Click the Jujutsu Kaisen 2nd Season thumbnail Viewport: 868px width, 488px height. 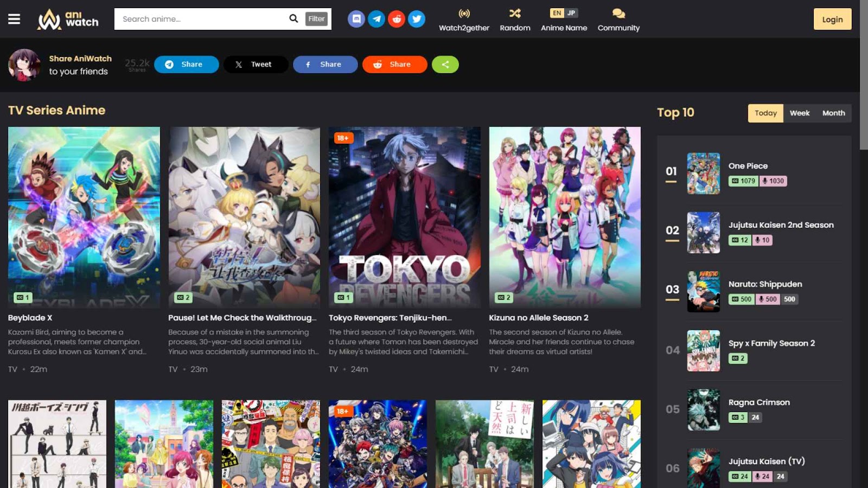(x=704, y=233)
